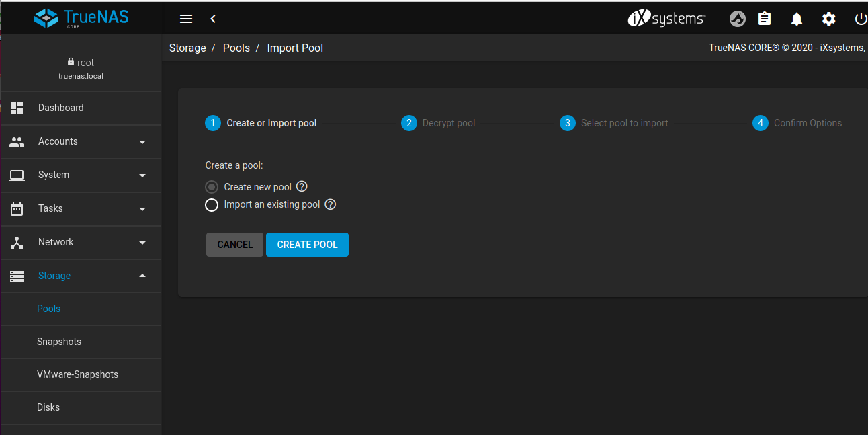868x435 pixels.
Task: Open the alerts bell icon
Action: coord(797,19)
